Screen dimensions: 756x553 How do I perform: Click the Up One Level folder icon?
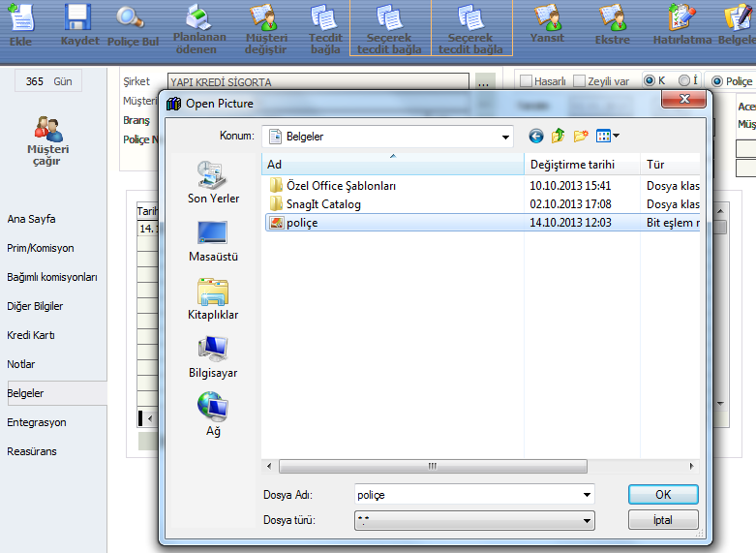[x=559, y=137]
